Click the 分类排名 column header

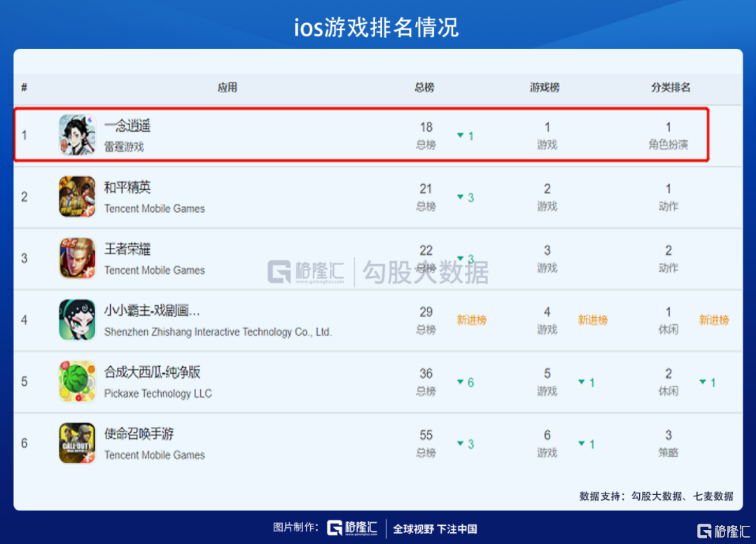pos(671,88)
